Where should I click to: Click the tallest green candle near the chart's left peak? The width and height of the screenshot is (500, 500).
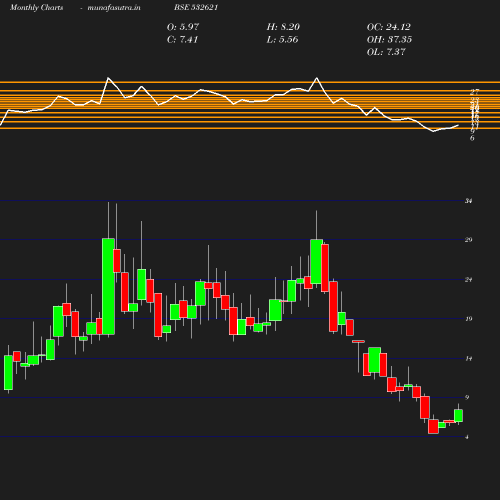pos(108,286)
